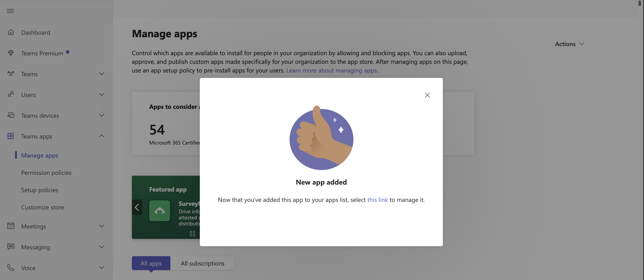Open the Dashboard home icon
The image size is (644, 280).
pyautogui.click(x=11, y=32)
